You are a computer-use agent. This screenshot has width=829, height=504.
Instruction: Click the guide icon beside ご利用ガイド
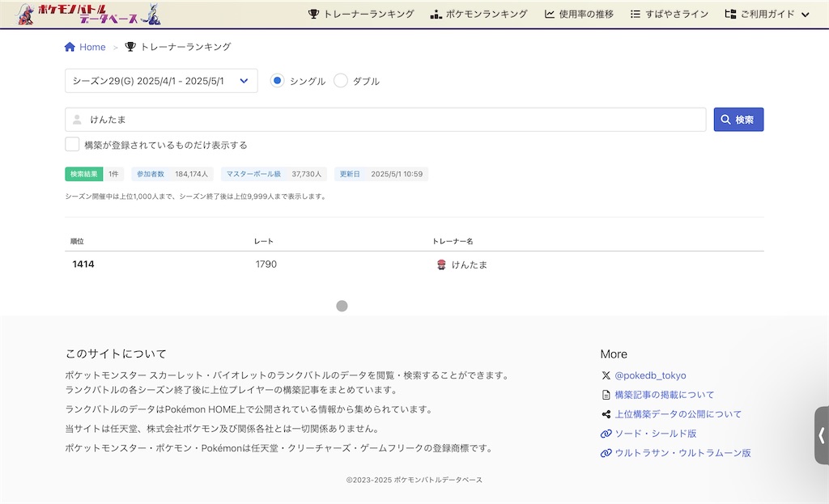731,15
